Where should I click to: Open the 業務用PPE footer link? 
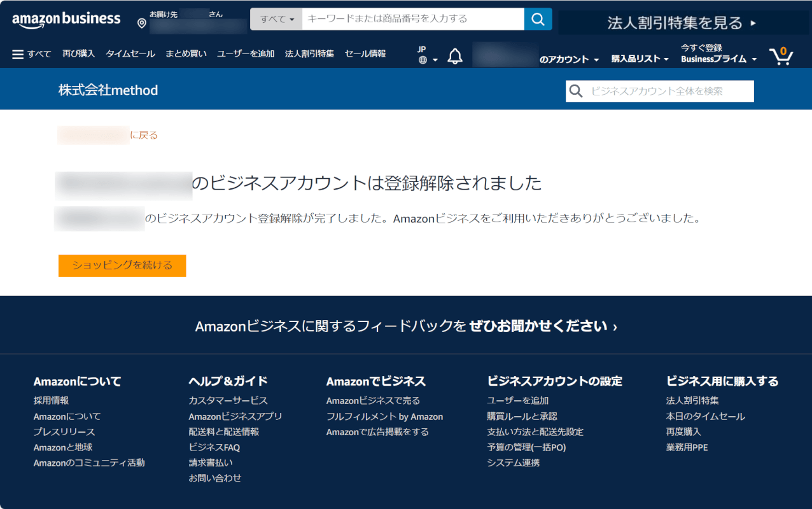687,448
